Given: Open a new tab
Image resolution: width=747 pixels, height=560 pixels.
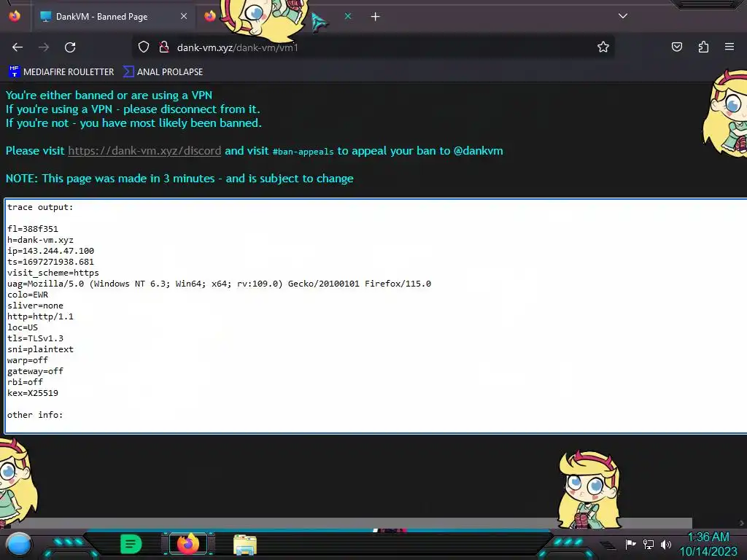Looking at the screenshot, I should click(376, 17).
